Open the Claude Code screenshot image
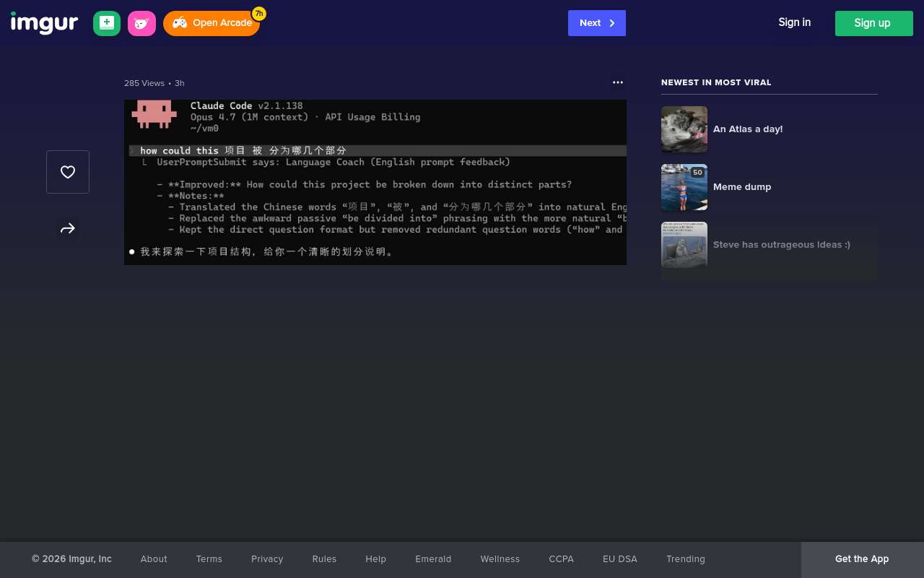Screen dimensions: 924x578 coord(375,182)
